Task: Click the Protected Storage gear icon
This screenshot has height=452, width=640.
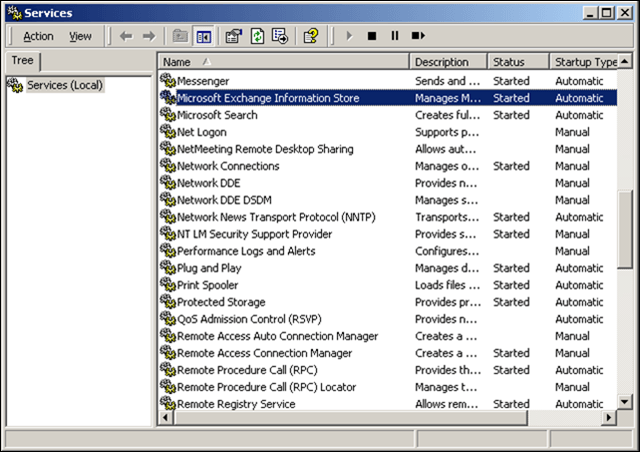Action: [x=168, y=302]
